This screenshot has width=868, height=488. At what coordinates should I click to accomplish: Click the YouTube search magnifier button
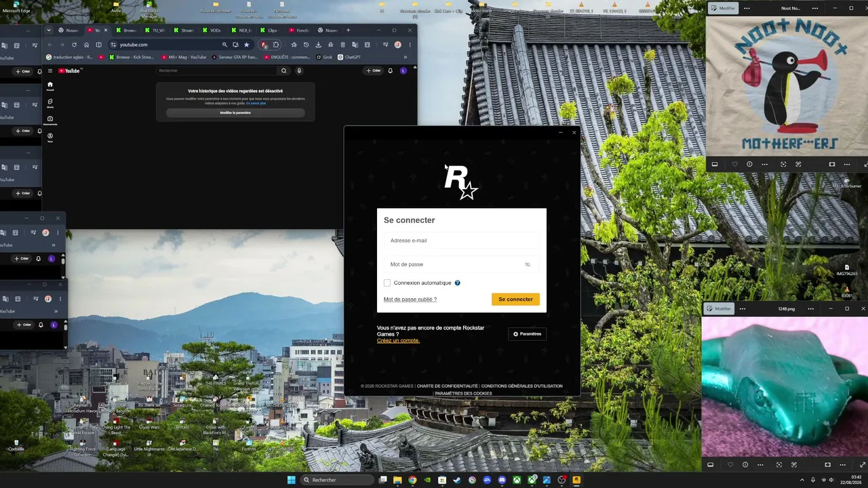[x=284, y=70]
